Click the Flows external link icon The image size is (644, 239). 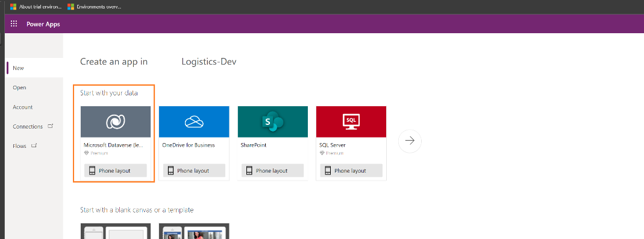click(x=34, y=145)
